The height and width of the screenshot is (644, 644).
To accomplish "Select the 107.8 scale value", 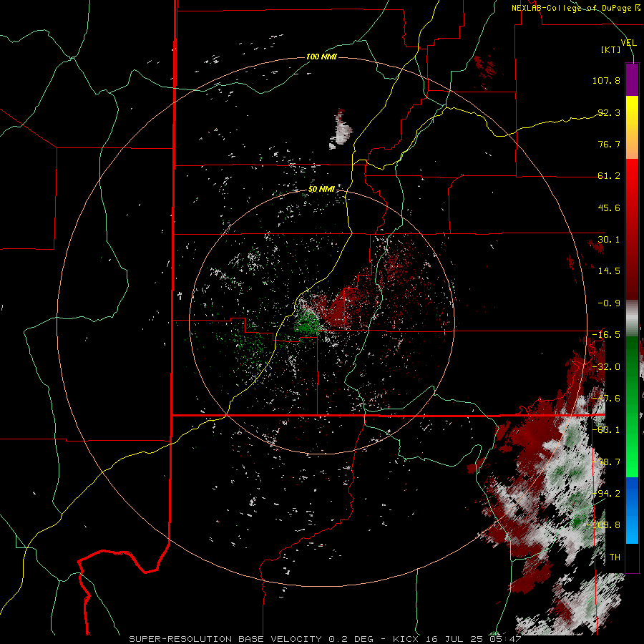I will coord(606,80).
